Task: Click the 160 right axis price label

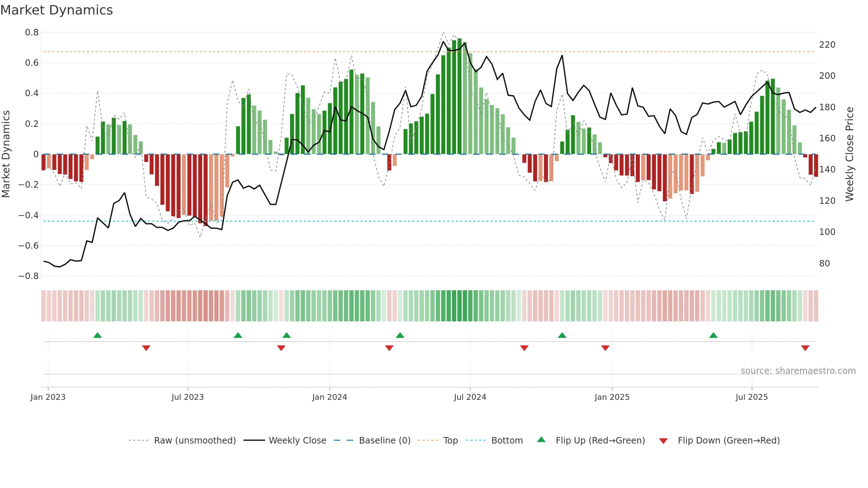Action: 827,138
